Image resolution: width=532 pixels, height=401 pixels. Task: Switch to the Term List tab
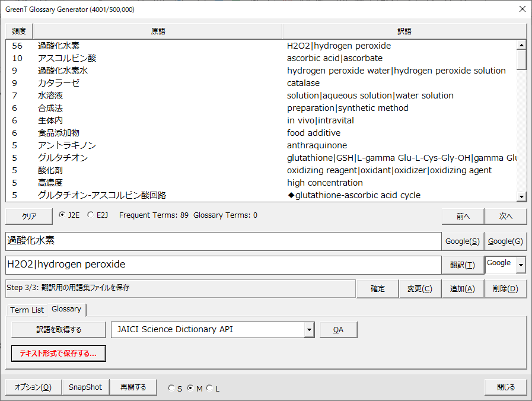click(27, 310)
